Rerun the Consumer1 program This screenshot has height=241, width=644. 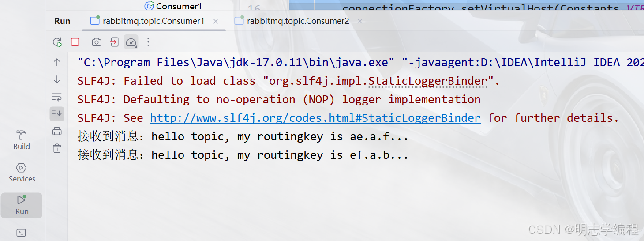point(57,42)
